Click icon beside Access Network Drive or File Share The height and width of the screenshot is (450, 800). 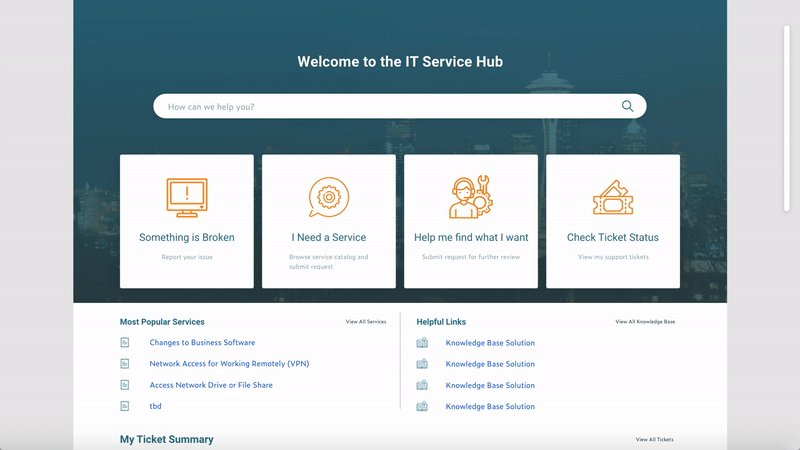click(124, 385)
